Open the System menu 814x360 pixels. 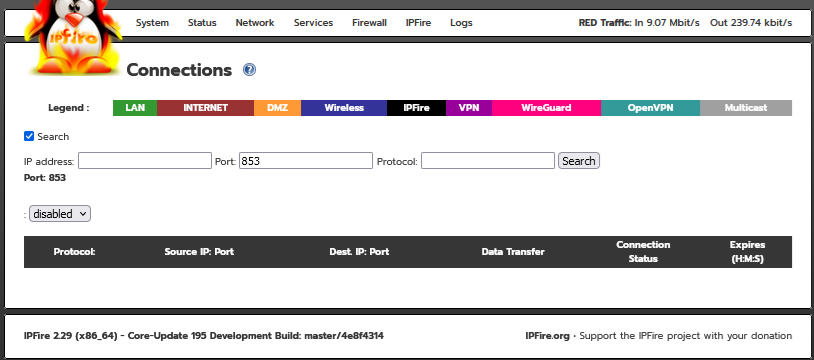[x=152, y=23]
